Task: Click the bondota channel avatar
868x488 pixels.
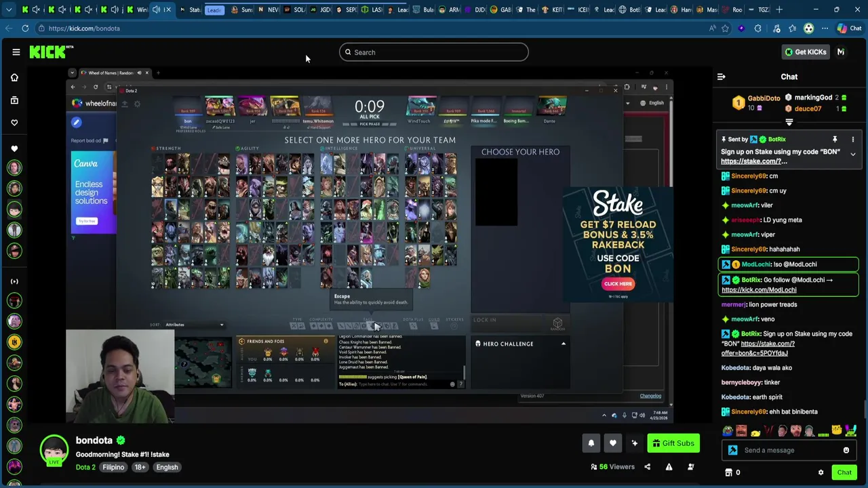Action: [x=54, y=450]
